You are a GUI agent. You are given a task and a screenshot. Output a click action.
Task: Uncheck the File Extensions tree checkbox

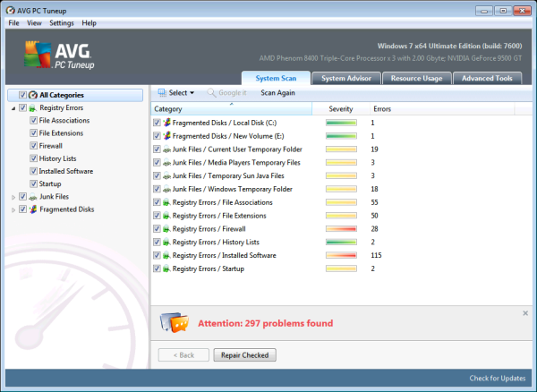pyautogui.click(x=33, y=133)
